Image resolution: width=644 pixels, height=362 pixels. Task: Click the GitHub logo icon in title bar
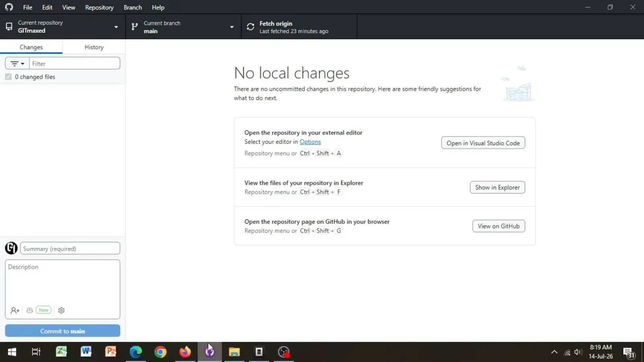point(9,7)
